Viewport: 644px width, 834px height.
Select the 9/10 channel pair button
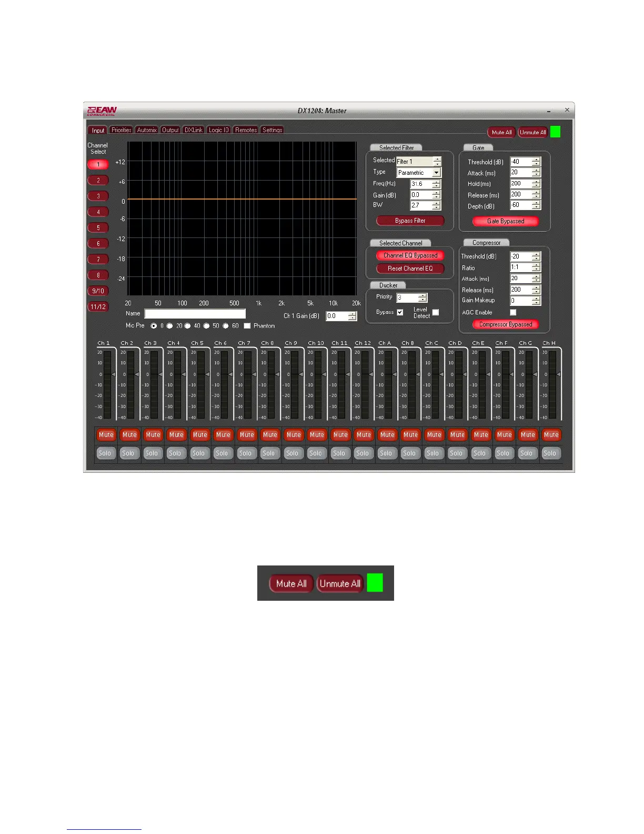pyautogui.click(x=98, y=291)
